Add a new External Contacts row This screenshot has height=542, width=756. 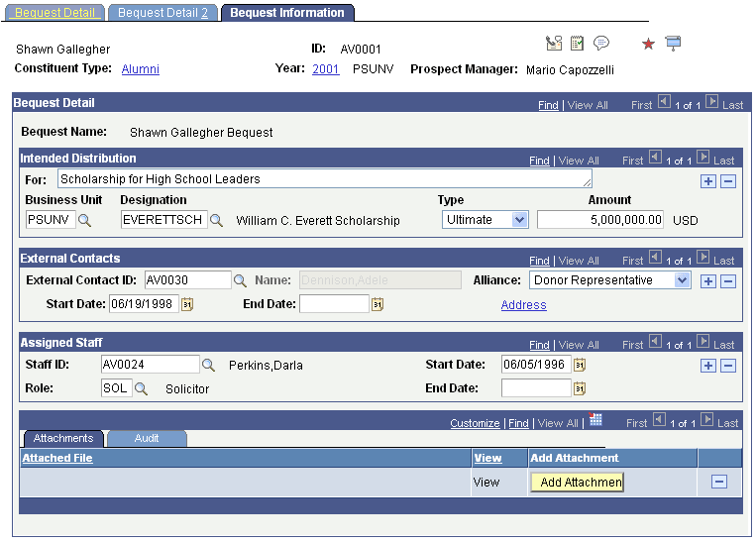click(x=707, y=281)
